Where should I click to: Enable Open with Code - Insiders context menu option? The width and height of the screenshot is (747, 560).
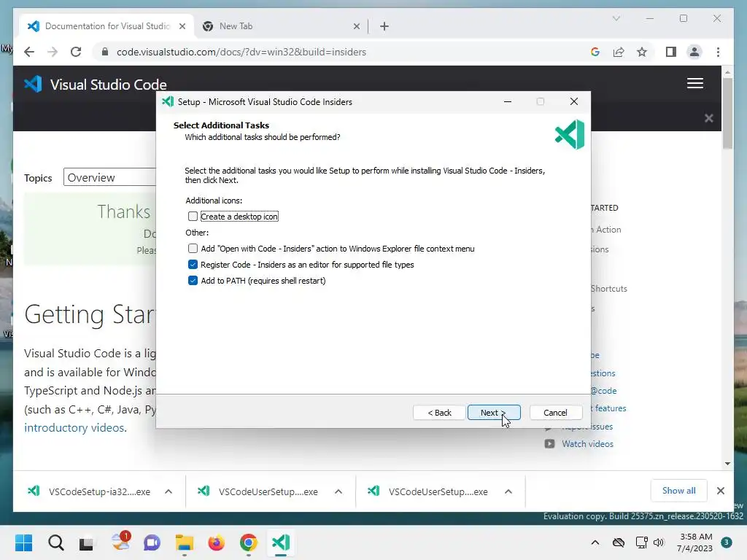click(x=193, y=249)
